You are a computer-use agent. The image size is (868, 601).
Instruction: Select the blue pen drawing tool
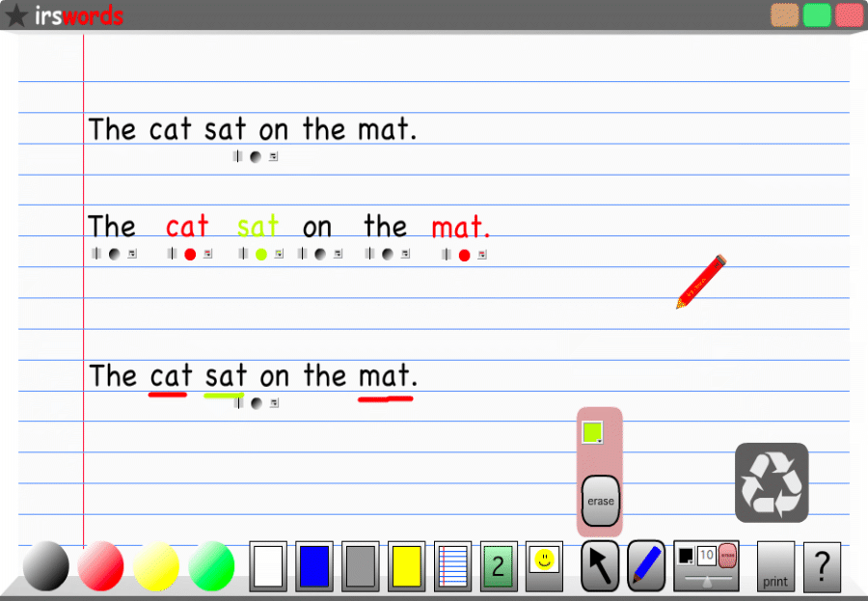[646, 565]
